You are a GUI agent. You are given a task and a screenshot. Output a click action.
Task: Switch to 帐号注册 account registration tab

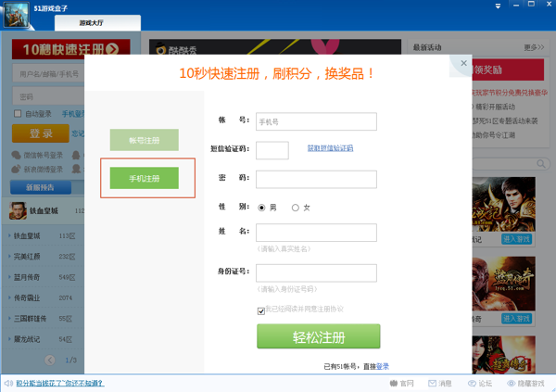[x=144, y=141]
